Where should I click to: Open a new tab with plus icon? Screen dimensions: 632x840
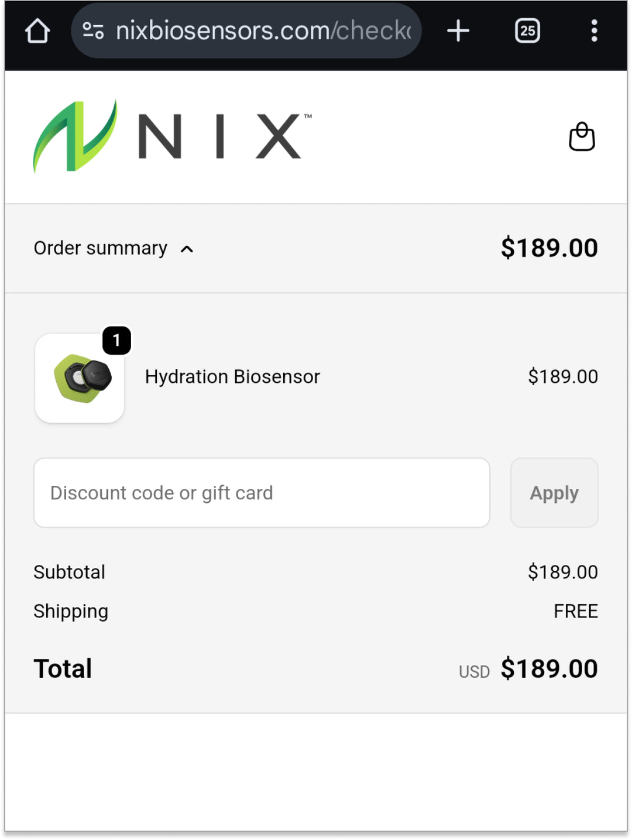tap(458, 31)
